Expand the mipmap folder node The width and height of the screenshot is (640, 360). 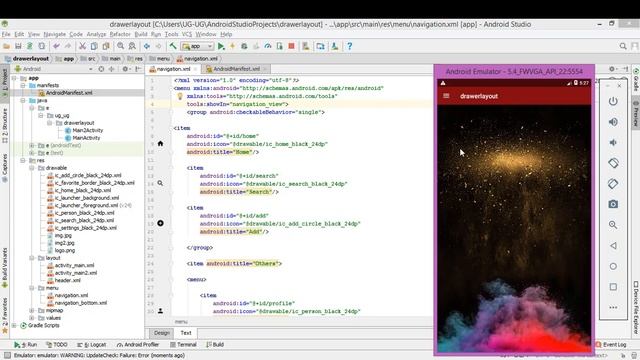click(x=32, y=310)
